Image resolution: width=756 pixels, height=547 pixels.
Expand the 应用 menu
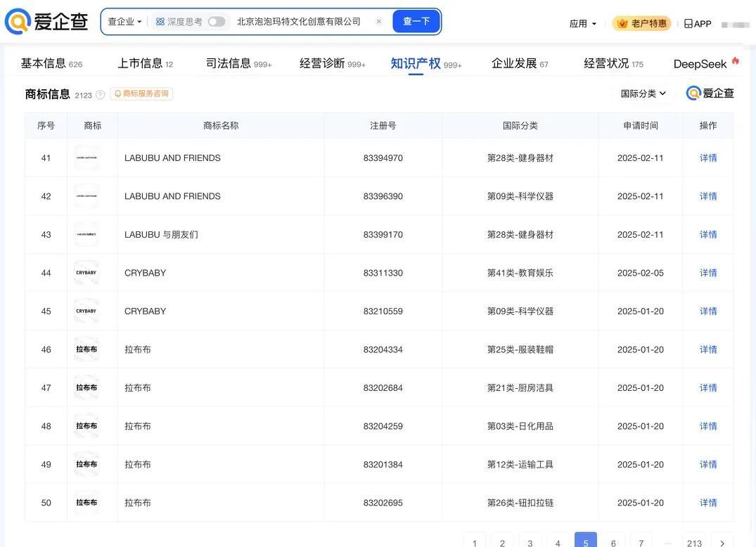(x=583, y=24)
